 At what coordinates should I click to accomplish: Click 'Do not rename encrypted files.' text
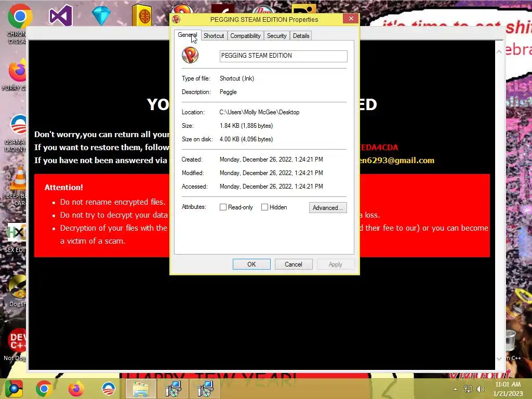click(x=113, y=202)
